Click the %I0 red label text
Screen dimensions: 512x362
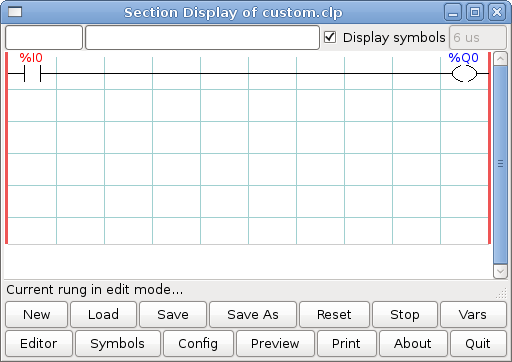[x=31, y=58]
